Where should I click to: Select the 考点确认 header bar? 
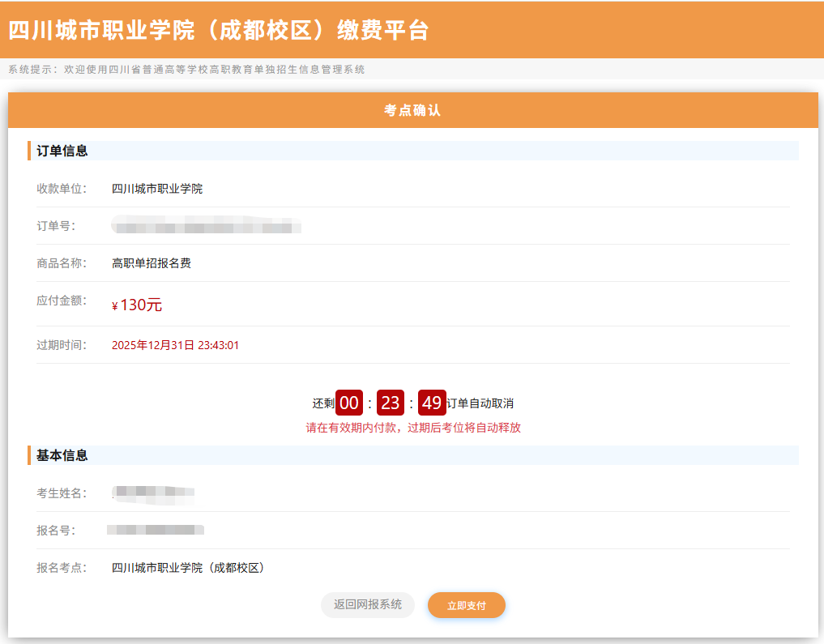tap(412, 109)
